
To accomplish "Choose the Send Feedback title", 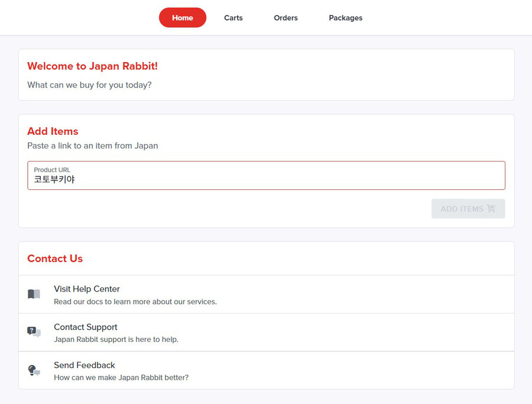I will pos(85,365).
